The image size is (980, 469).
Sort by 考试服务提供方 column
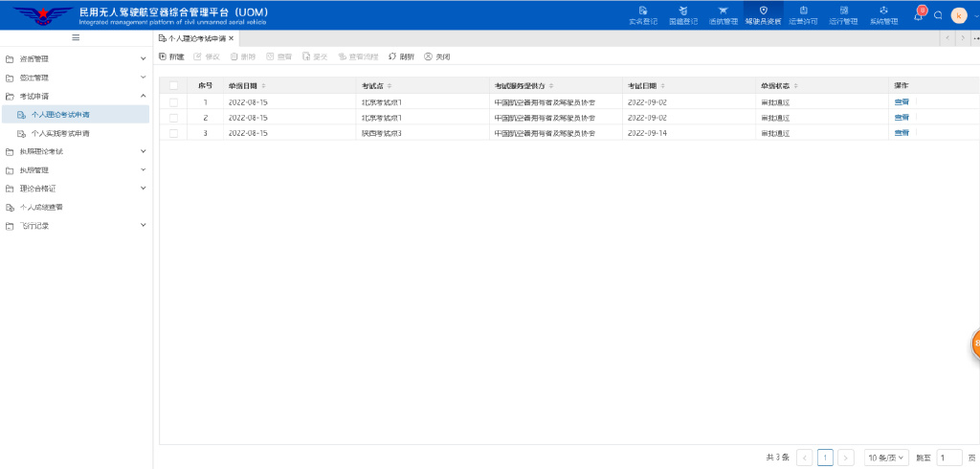pos(551,86)
